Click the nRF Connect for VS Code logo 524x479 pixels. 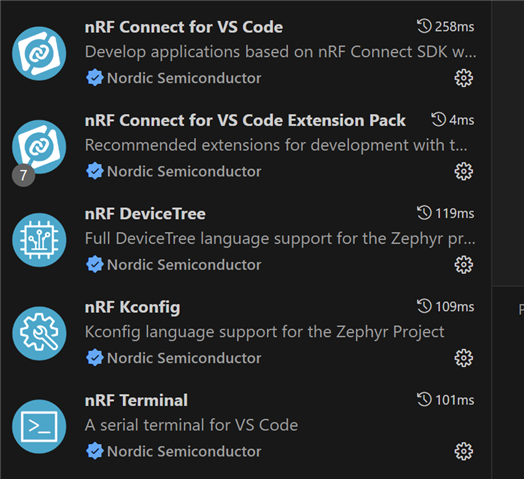[x=39, y=53]
